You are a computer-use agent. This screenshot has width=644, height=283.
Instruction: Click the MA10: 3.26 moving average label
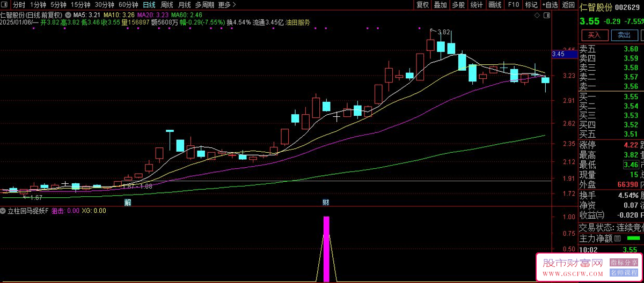pyautogui.click(x=119, y=15)
